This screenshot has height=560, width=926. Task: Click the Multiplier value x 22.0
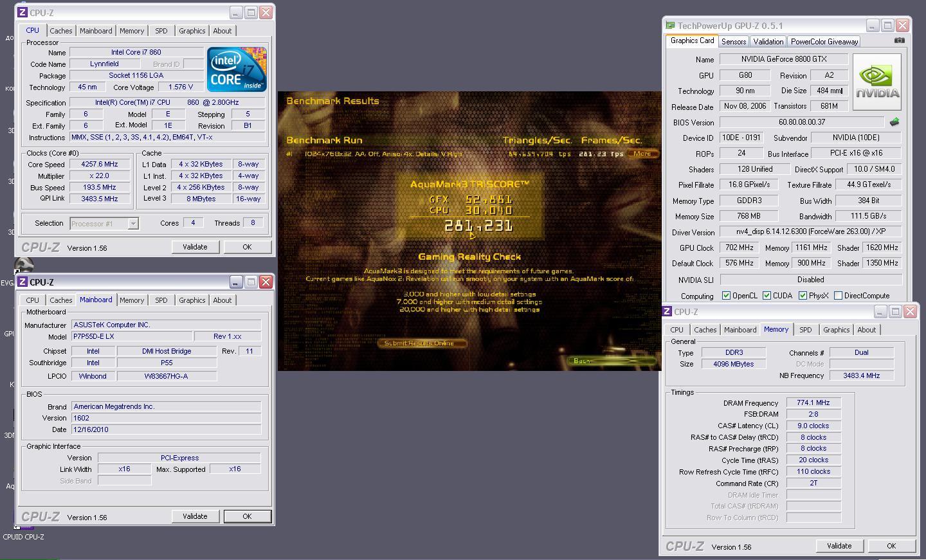point(100,176)
